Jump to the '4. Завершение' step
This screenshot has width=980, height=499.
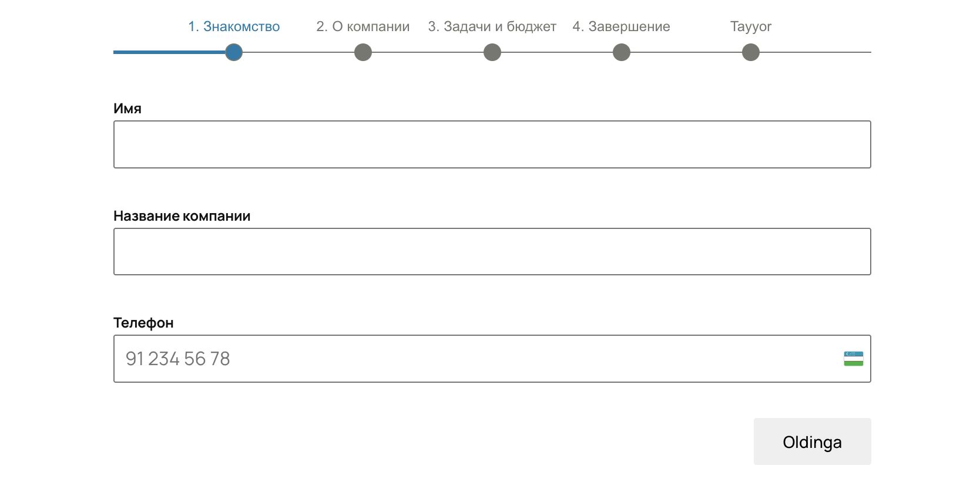622,26
